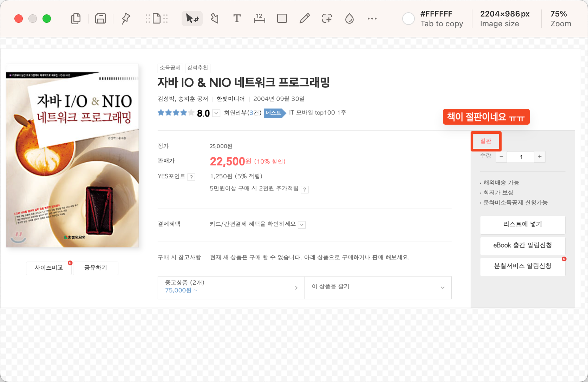This screenshot has width=588, height=382.
Task: Select the arrow pointer tool
Action: click(192, 19)
